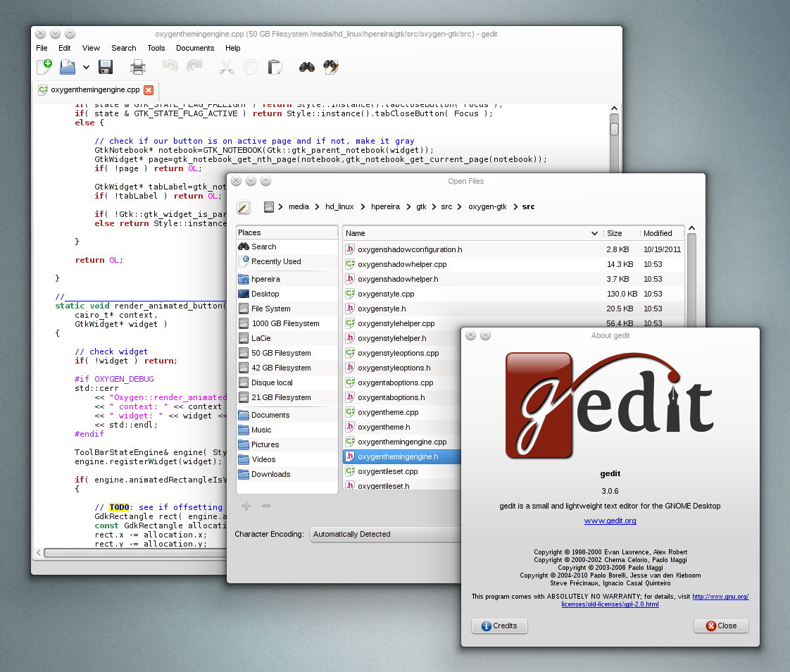Click the Open file toolbar icon
This screenshot has width=790, height=672.
68,66
